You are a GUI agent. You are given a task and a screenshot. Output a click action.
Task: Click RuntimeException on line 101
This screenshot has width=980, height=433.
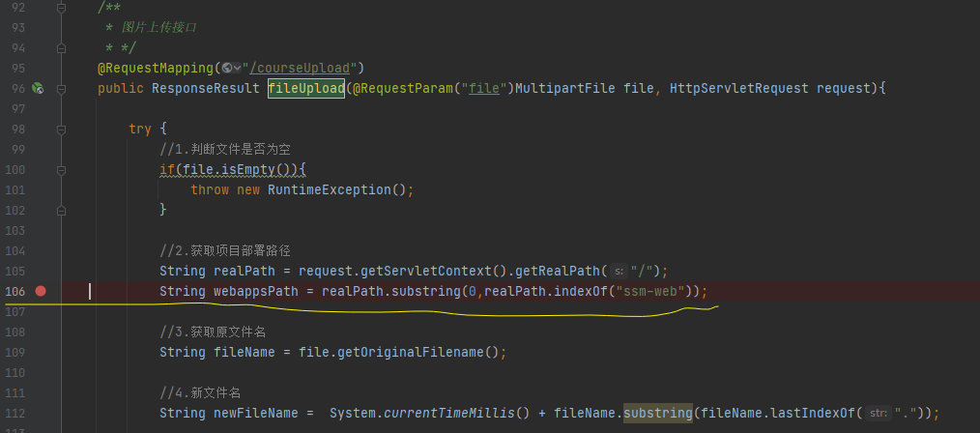[x=330, y=189]
